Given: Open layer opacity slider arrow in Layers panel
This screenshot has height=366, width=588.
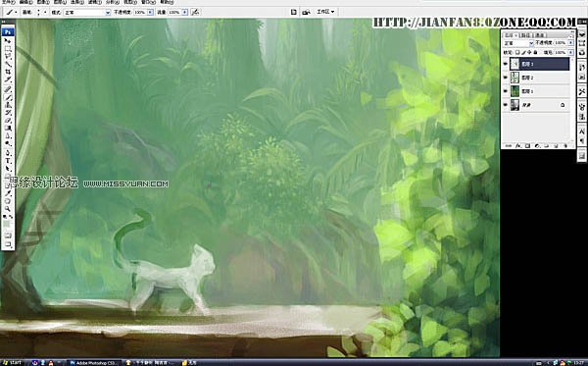Looking at the screenshot, I should click(x=570, y=43).
